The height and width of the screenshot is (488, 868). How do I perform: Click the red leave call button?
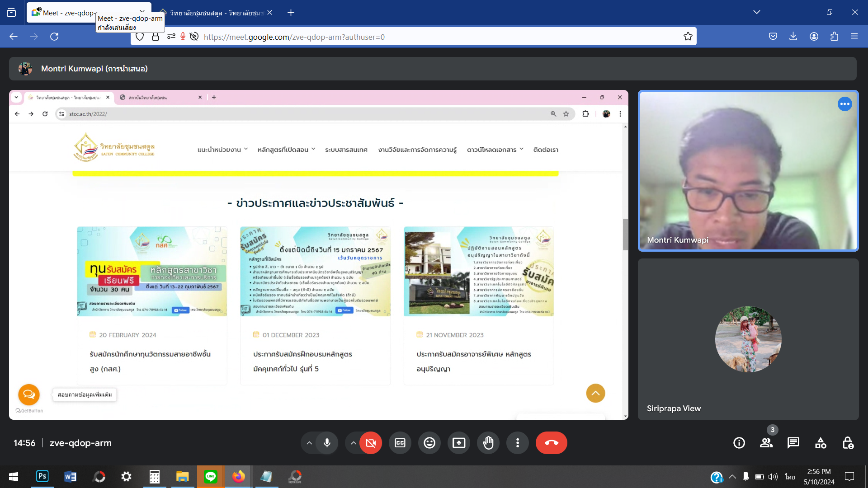pyautogui.click(x=551, y=443)
